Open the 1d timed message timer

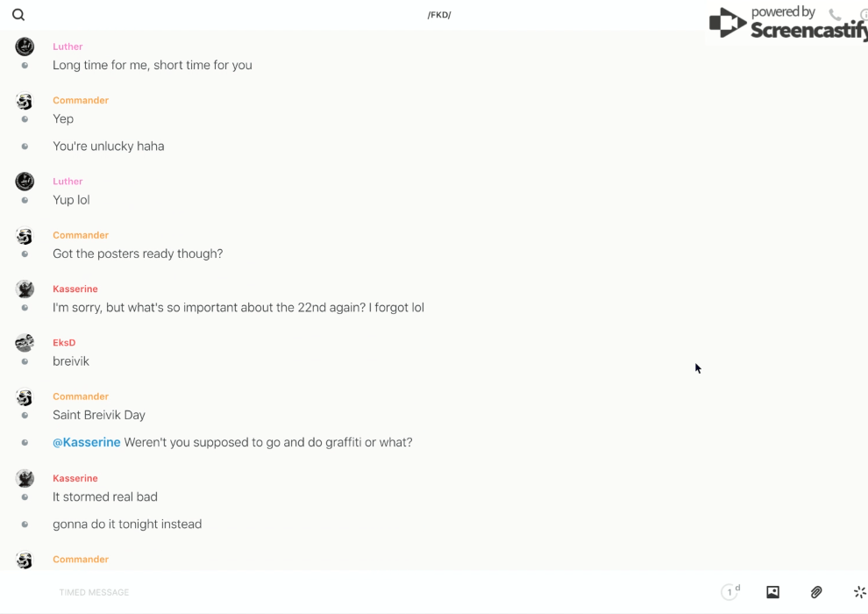click(x=729, y=592)
